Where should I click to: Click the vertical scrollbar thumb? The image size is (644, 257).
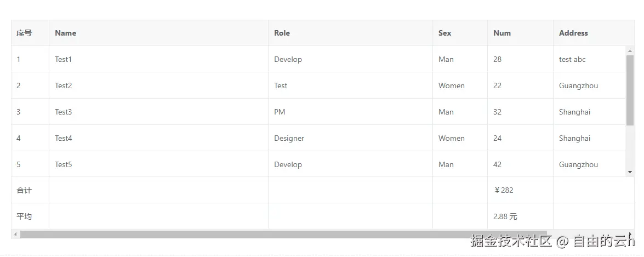click(630, 90)
